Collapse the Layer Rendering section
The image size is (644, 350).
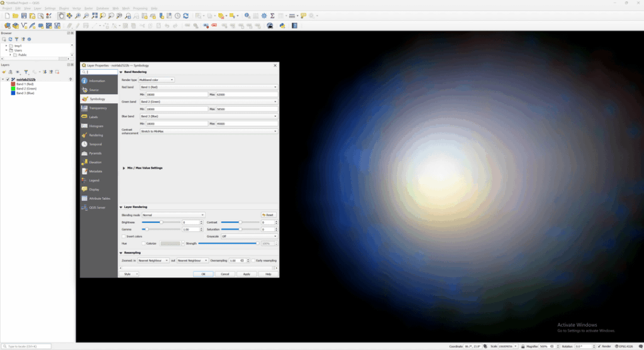click(x=121, y=207)
